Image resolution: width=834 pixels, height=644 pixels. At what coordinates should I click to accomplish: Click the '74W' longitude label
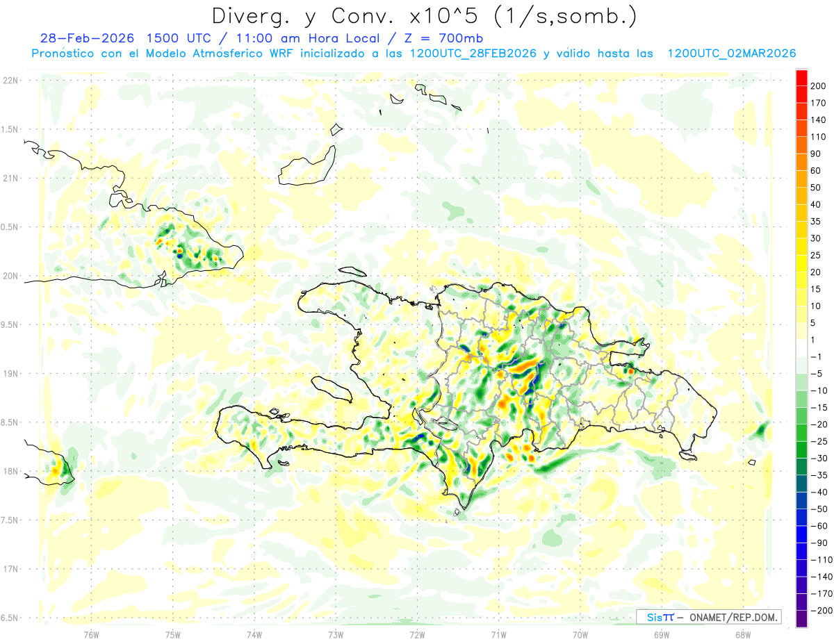254,634
